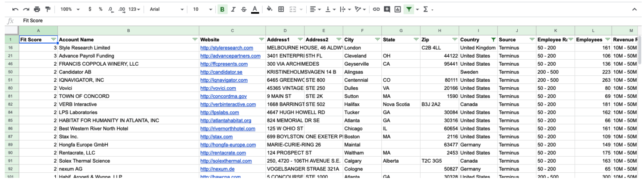Select the cell 'T2C 3G5'

(439, 161)
